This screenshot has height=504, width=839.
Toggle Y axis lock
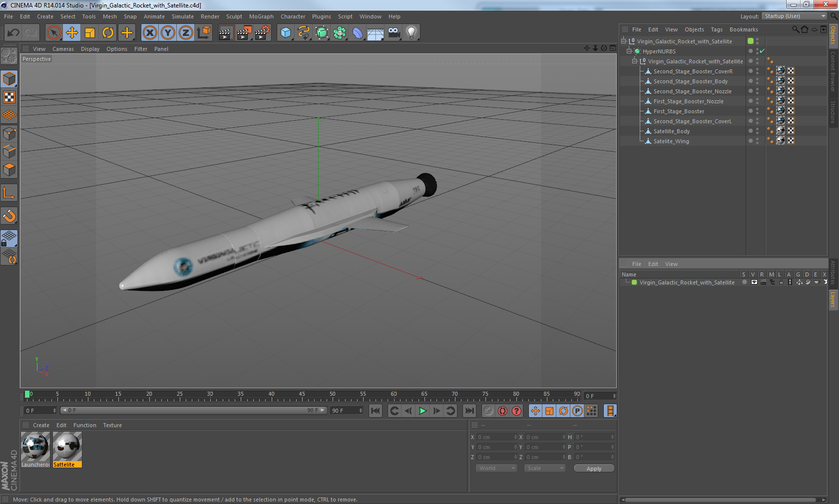tap(168, 33)
